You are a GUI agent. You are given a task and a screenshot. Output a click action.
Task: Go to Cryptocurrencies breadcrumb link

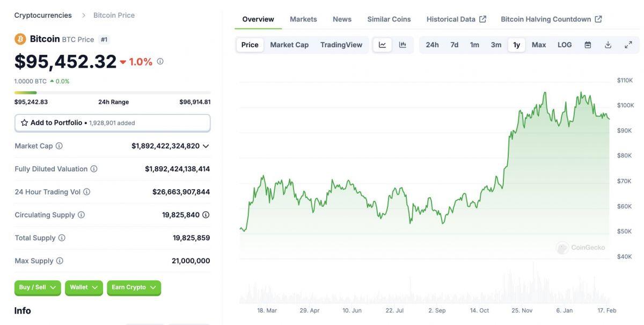point(43,15)
